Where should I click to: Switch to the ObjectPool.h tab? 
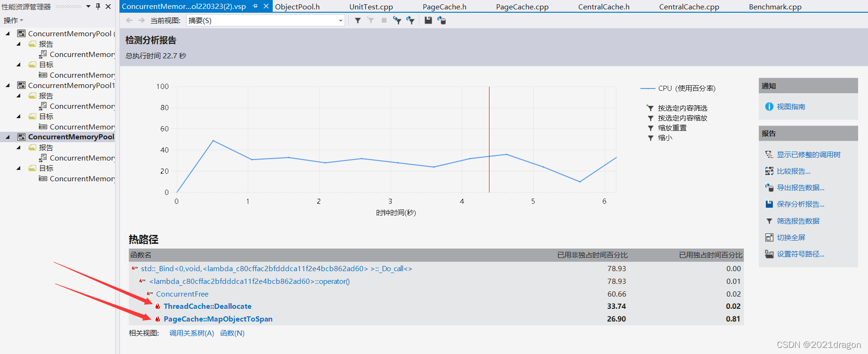click(297, 7)
